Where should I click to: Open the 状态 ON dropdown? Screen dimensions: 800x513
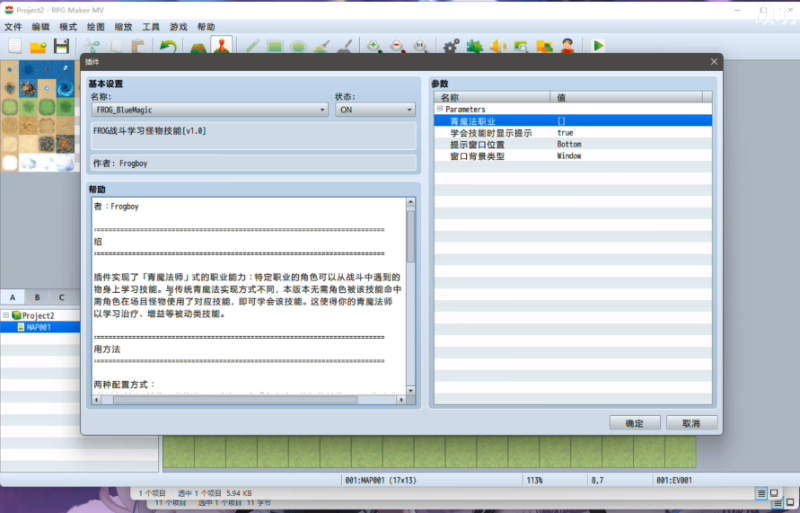coord(375,110)
